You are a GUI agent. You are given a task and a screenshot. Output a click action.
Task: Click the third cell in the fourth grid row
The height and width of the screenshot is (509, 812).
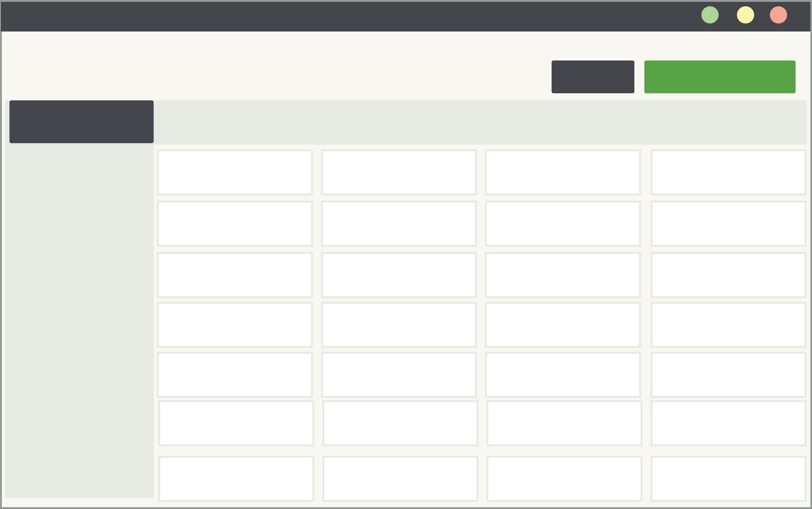coord(563,325)
